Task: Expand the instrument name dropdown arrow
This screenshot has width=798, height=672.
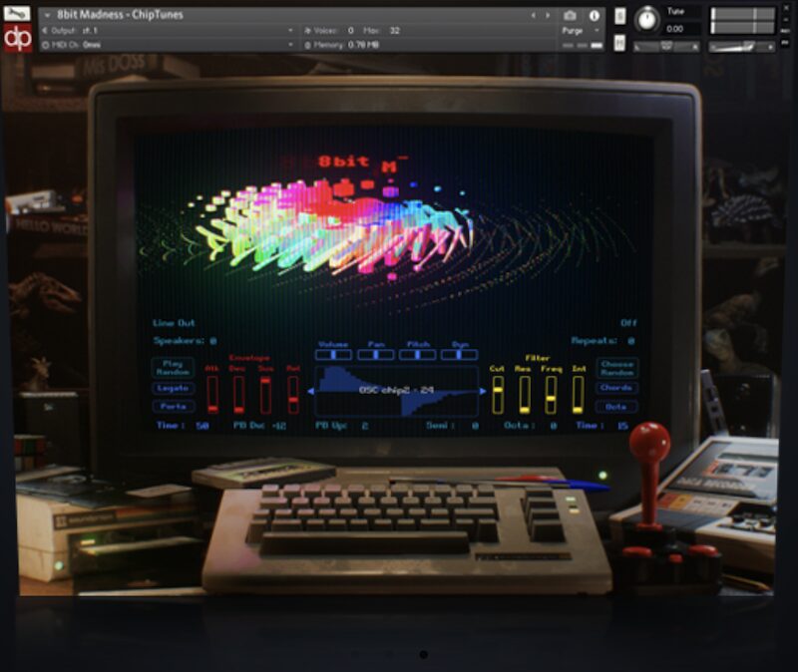Action: (47, 15)
